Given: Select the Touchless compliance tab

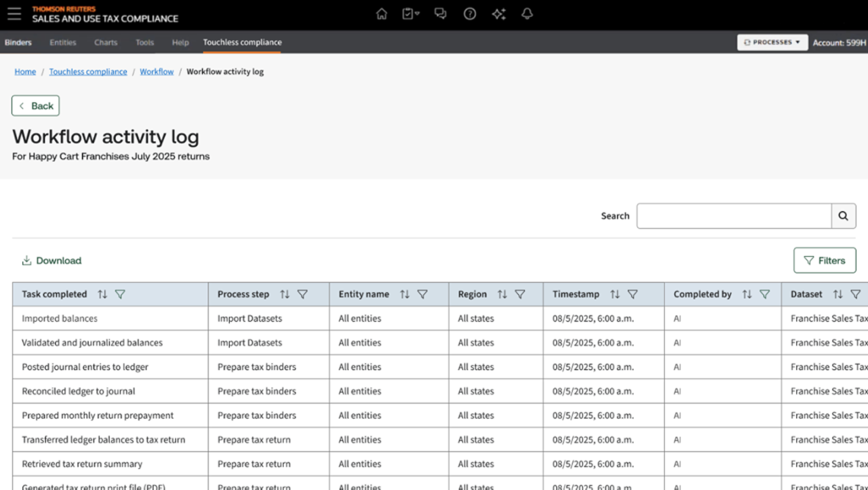Looking at the screenshot, I should (x=242, y=42).
